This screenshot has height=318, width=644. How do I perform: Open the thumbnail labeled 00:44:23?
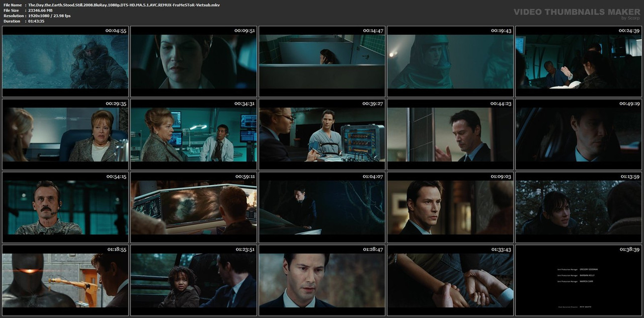450,134
